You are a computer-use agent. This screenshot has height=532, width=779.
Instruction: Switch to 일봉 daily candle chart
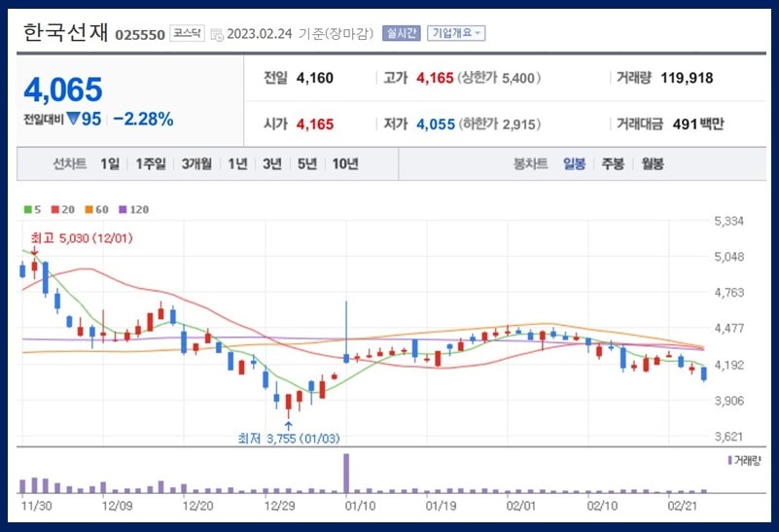pyautogui.click(x=574, y=164)
